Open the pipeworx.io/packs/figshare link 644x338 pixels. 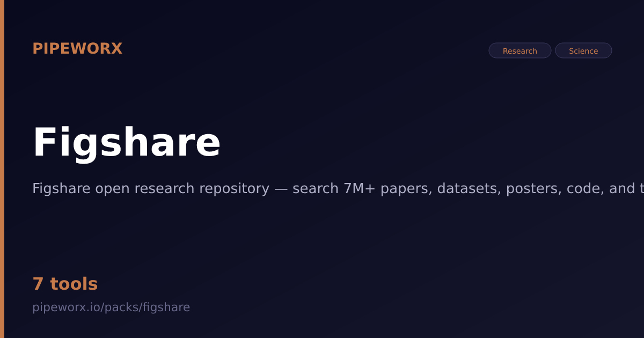click(x=111, y=307)
